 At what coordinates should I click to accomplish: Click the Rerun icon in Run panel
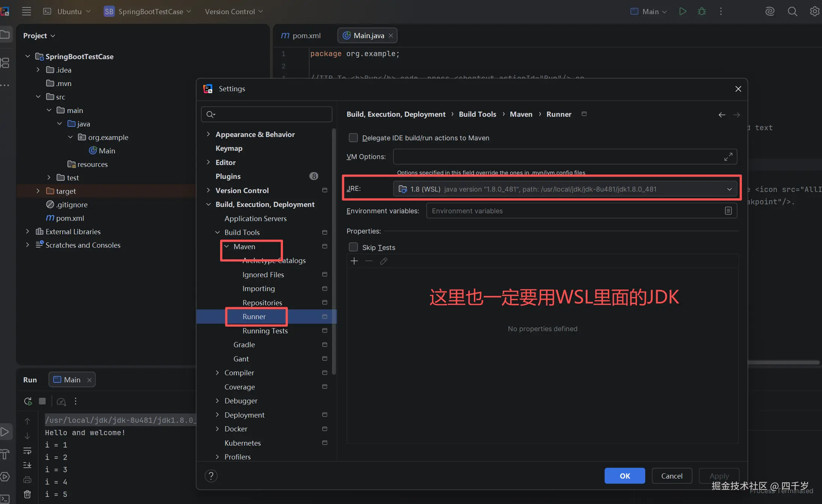click(x=28, y=401)
